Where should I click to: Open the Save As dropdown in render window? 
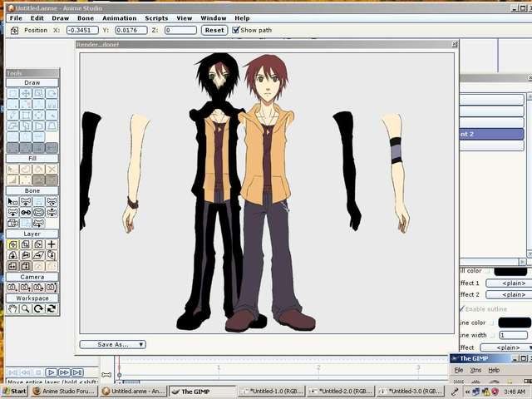[113, 344]
